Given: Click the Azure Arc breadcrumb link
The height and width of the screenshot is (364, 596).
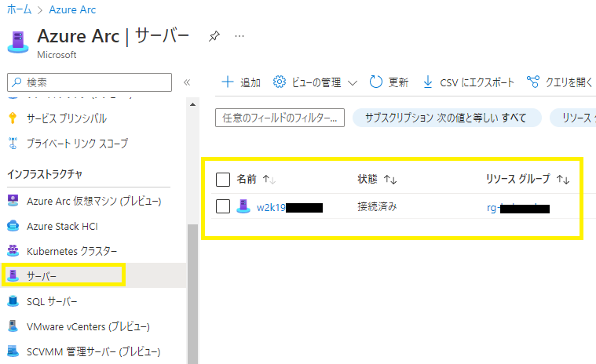Looking at the screenshot, I should (72, 9).
